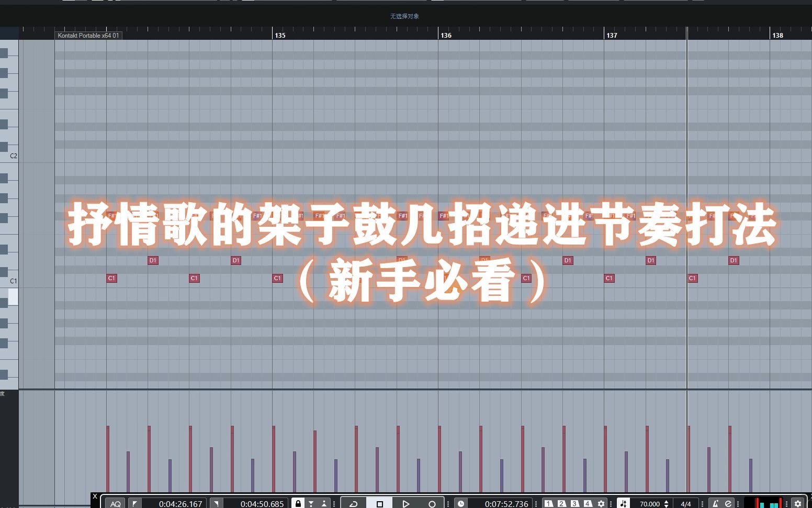The height and width of the screenshot is (508, 812).
Task: Open the marker settings gear
Action: click(x=601, y=504)
